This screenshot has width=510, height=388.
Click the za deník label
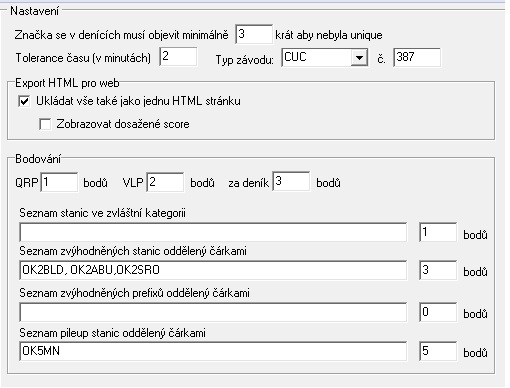click(x=249, y=183)
